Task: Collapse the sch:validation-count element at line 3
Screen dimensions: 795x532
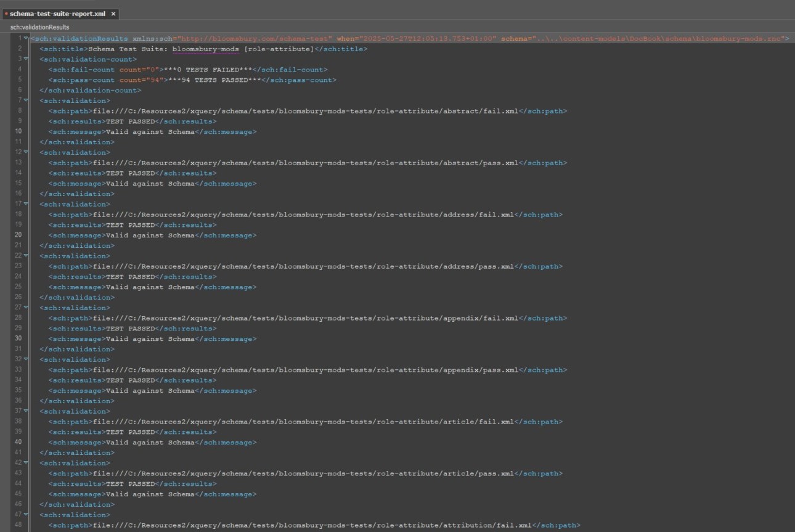Action: [26, 59]
